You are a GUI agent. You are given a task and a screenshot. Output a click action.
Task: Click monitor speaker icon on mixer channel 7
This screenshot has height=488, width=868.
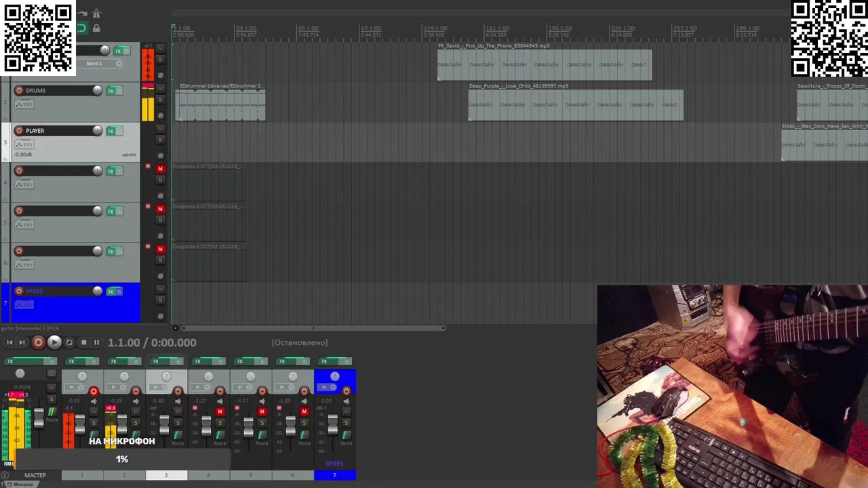pos(347,401)
